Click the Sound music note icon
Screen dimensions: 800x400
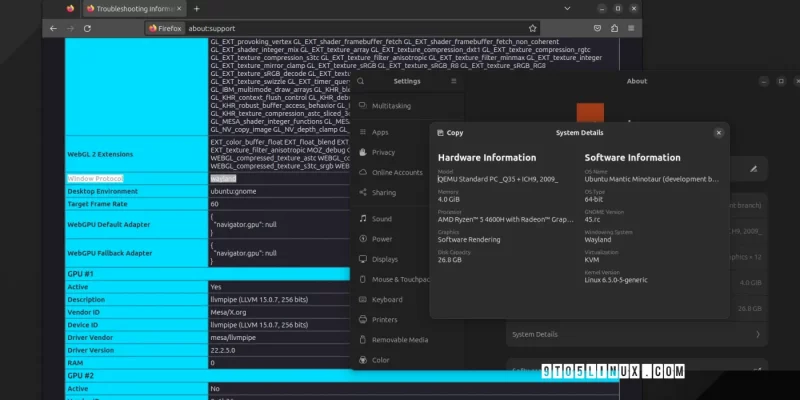pos(363,218)
